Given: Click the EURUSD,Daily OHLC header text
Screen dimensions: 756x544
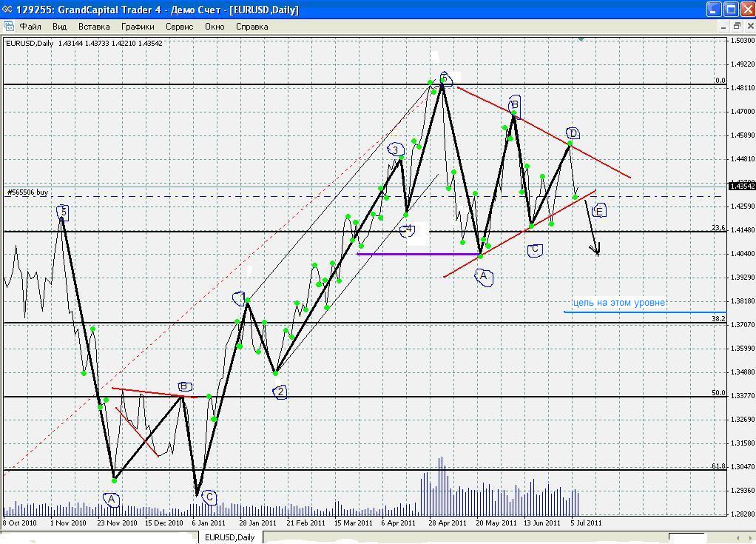Looking at the screenshot, I should click(84, 44).
